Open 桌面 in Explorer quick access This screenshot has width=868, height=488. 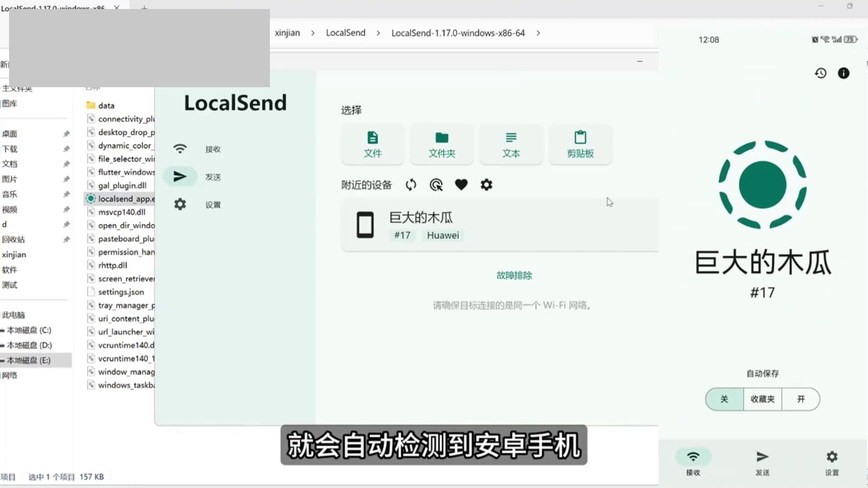pos(9,134)
